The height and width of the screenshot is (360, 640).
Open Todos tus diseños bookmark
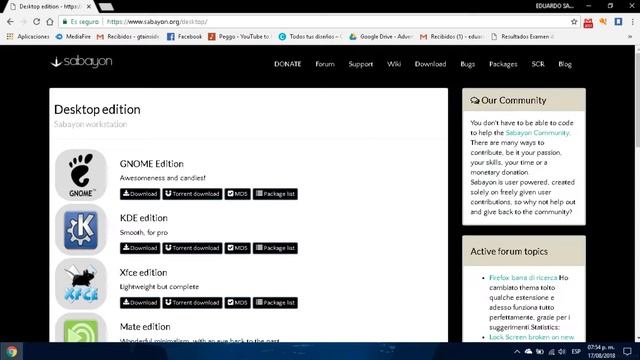[x=311, y=36]
